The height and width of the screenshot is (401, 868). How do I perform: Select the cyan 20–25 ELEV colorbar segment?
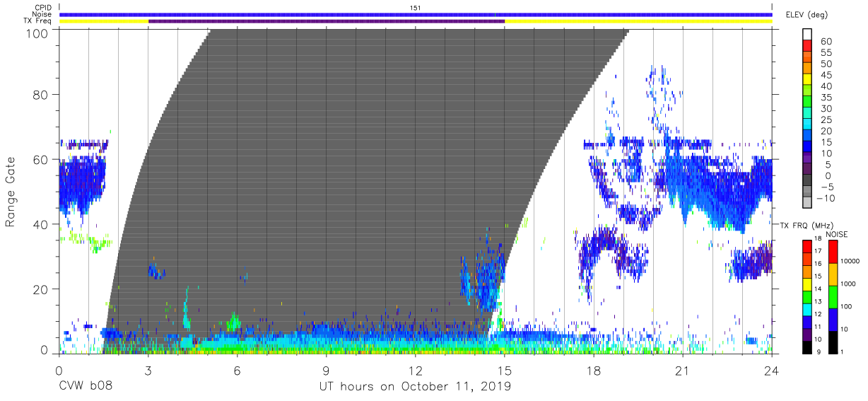(x=808, y=125)
